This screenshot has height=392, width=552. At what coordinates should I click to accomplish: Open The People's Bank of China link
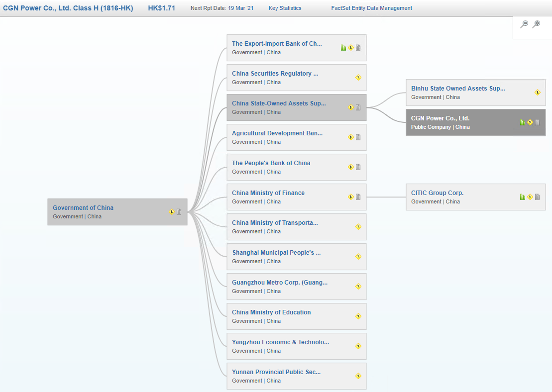[271, 163]
